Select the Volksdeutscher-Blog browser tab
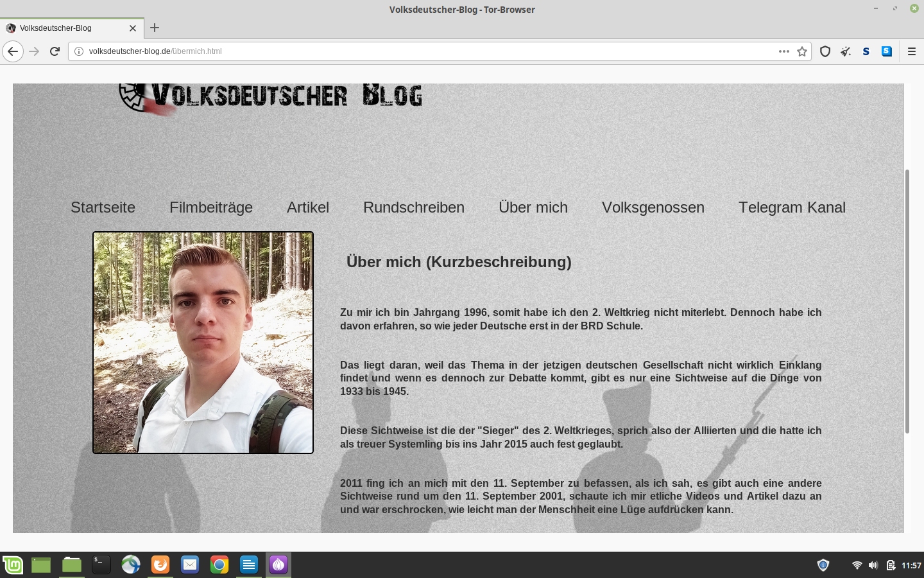Screen dimensions: 924x578 tap(64, 28)
